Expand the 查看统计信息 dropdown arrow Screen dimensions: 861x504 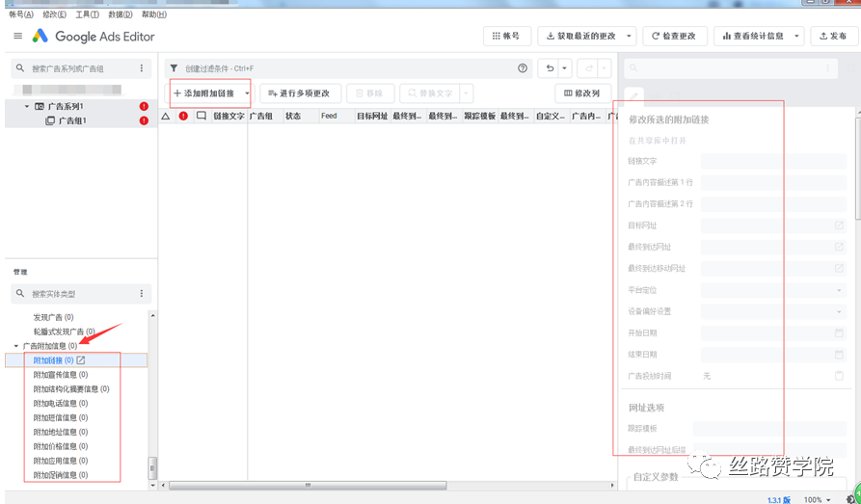(x=796, y=37)
